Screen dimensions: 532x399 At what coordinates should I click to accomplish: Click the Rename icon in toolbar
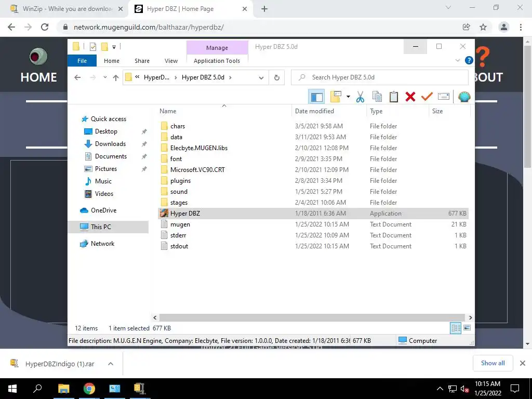click(x=444, y=97)
